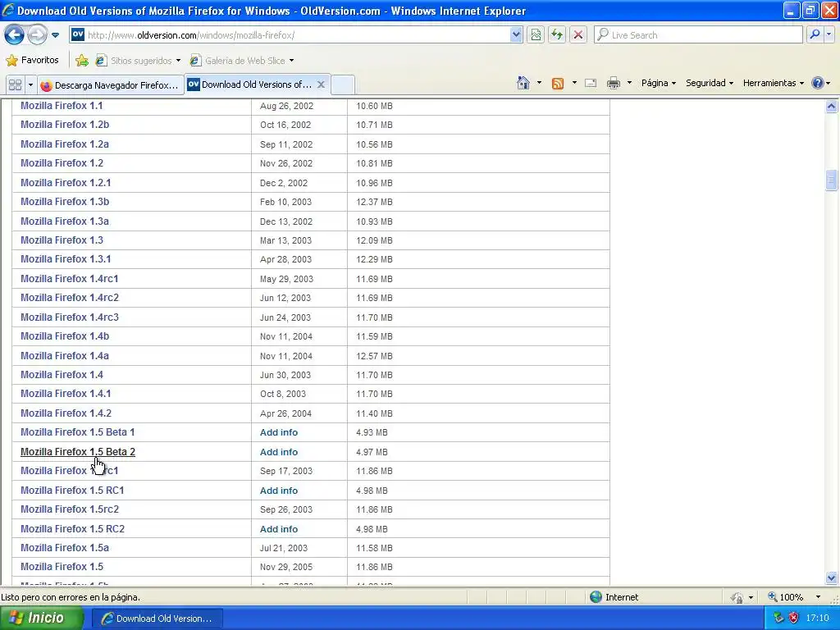Viewport: 840px width, 630px height.
Task: Open Mozilla Firefox 1.4rc3 link
Action: (x=70, y=317)
